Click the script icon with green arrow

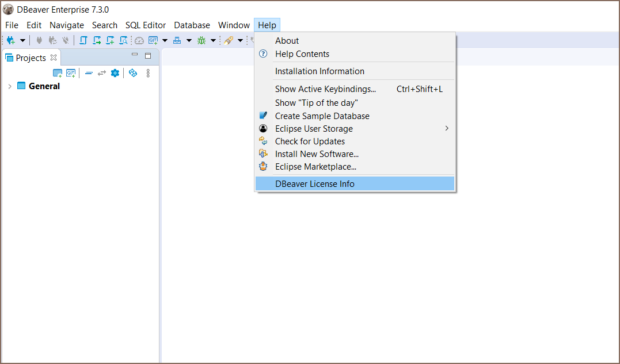point(97,40)
